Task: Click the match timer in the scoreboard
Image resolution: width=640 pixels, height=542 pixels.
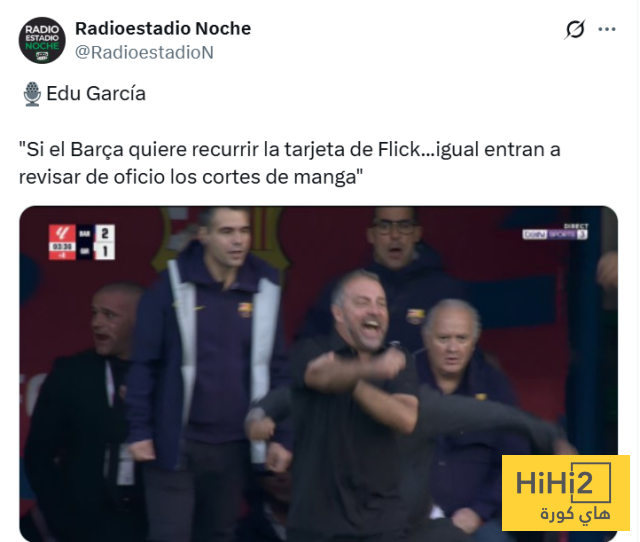Action: [x=62, y=247]
